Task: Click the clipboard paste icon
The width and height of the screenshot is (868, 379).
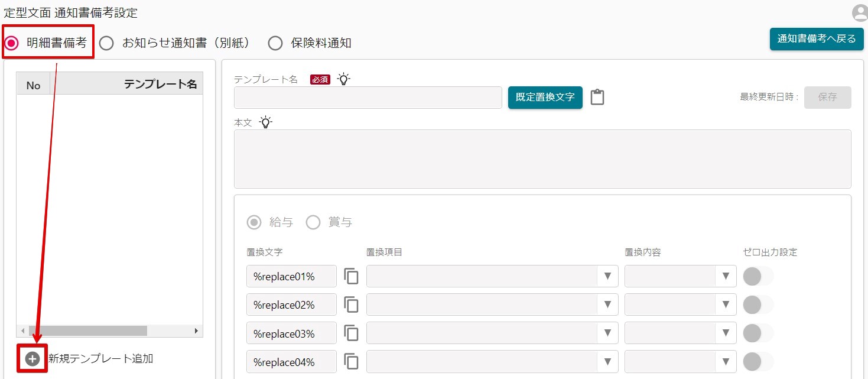Action: (x=597, y=98)
